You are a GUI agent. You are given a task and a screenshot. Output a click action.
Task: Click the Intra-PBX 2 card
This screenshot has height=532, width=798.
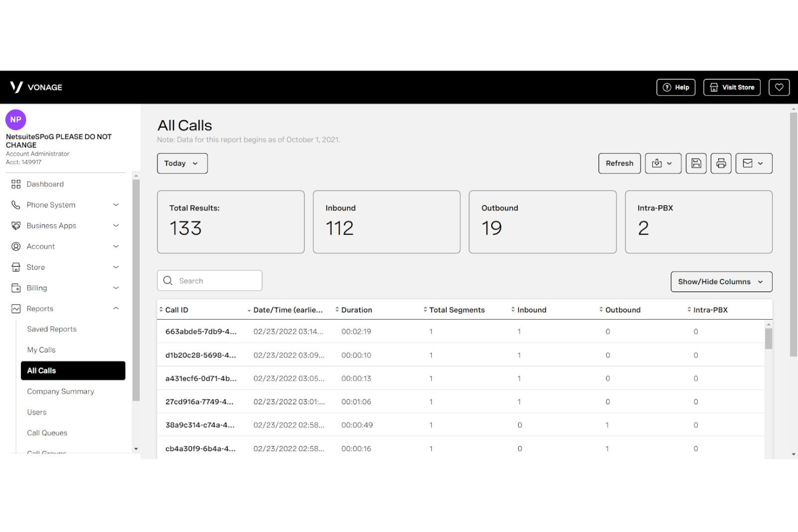[698, 222]
